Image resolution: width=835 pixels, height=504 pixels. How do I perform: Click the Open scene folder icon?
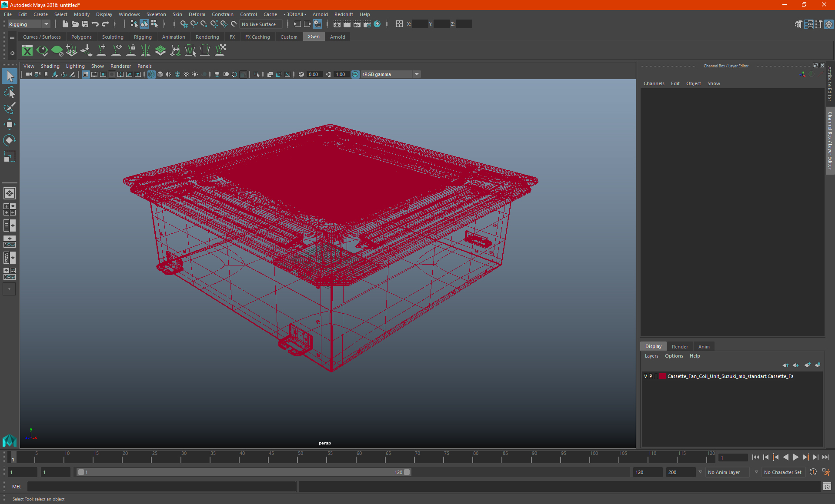tap(75, 24)
